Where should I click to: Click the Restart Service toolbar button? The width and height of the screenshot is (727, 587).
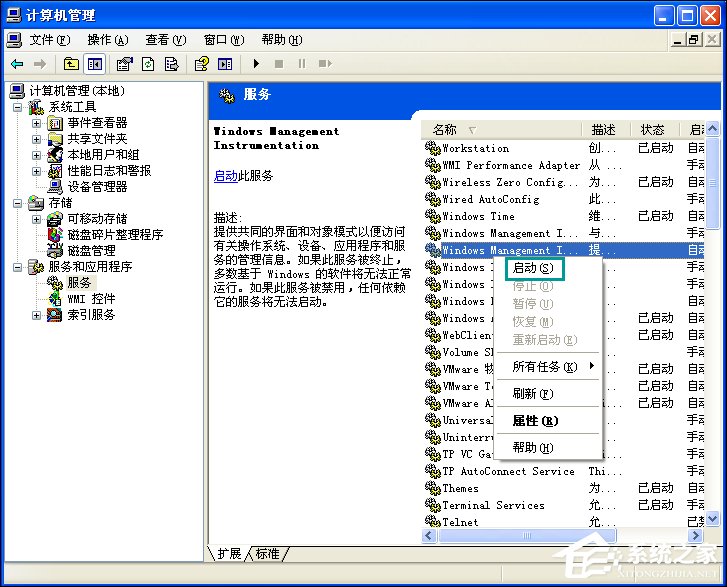325,64
